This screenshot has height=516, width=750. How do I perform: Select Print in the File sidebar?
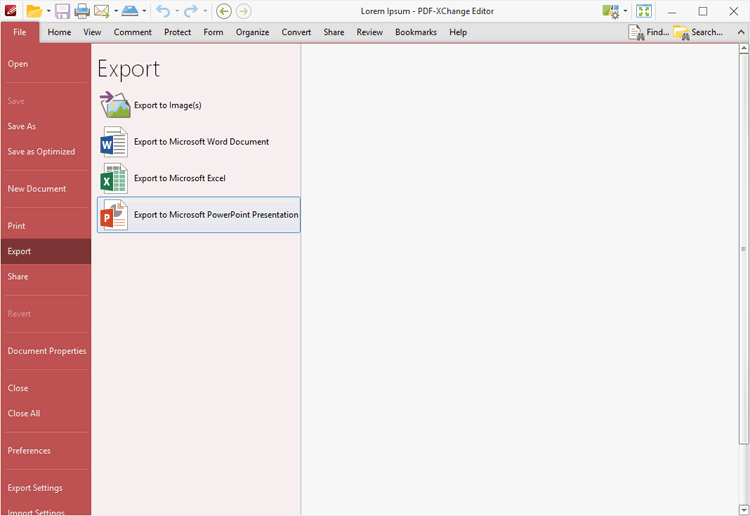pos(46,226)
